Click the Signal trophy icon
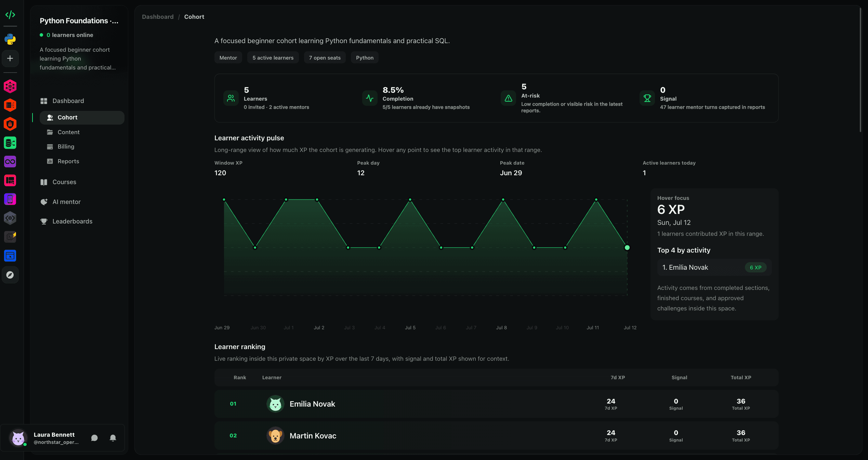This screenshot has width=868, height=460. pyautogui.click(x=647, y=98)
